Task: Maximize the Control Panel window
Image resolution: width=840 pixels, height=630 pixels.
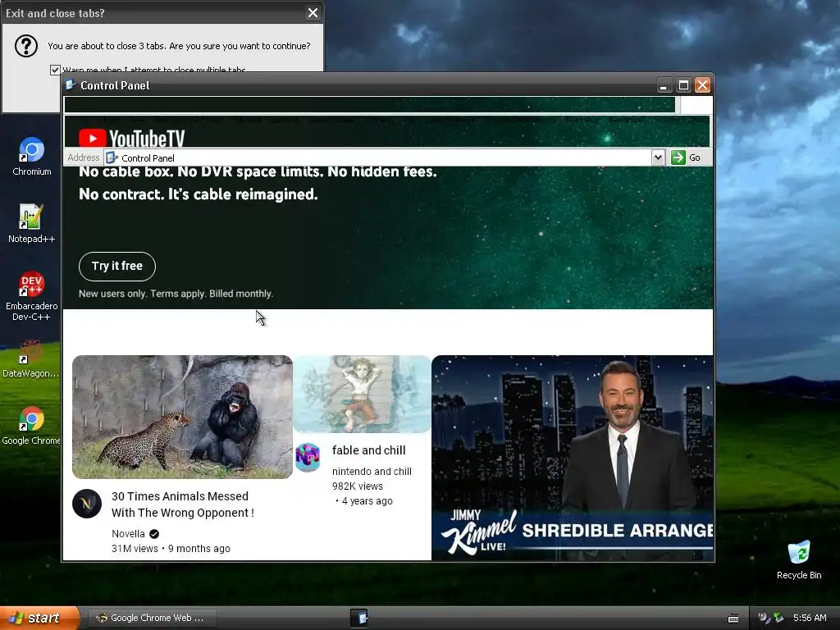Action: pos(683,85)
